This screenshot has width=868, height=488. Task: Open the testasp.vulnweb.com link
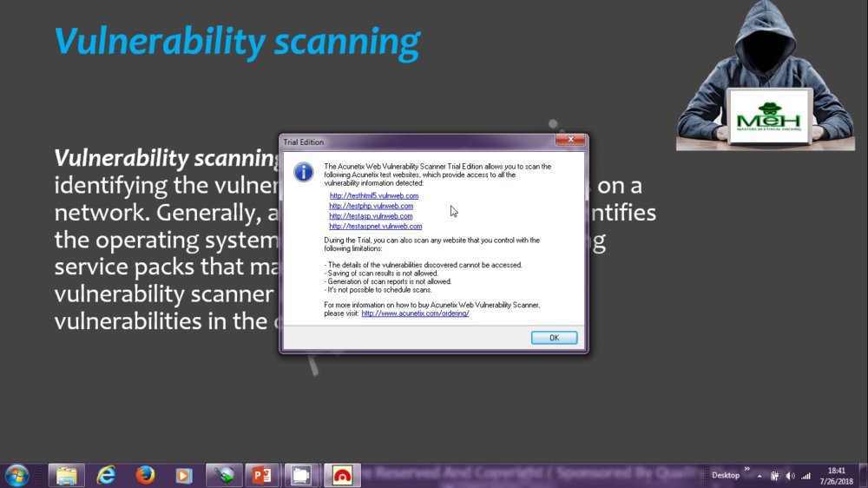371,216
